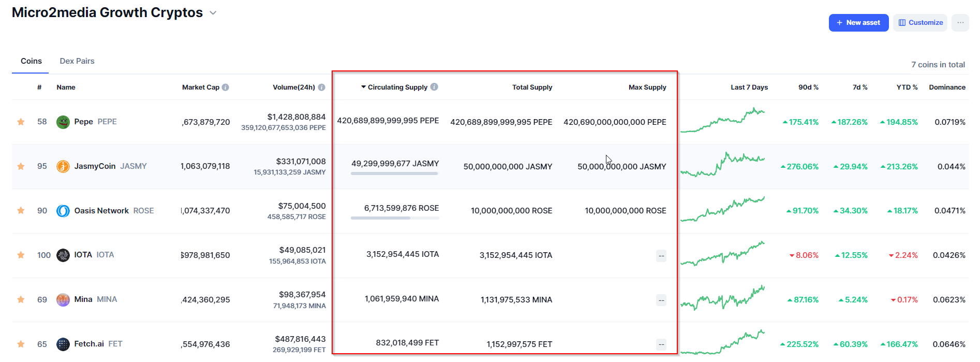Image resolution: width=980 pixels, height=362 pixels.
Task: Switch to the Dex Pairs tab
Action: (x=77, y=61)
